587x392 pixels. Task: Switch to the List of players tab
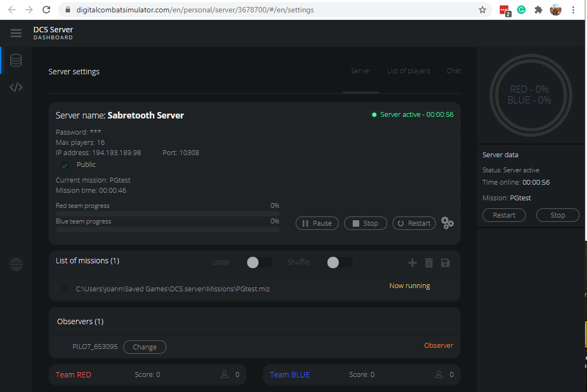coord(408,71)
